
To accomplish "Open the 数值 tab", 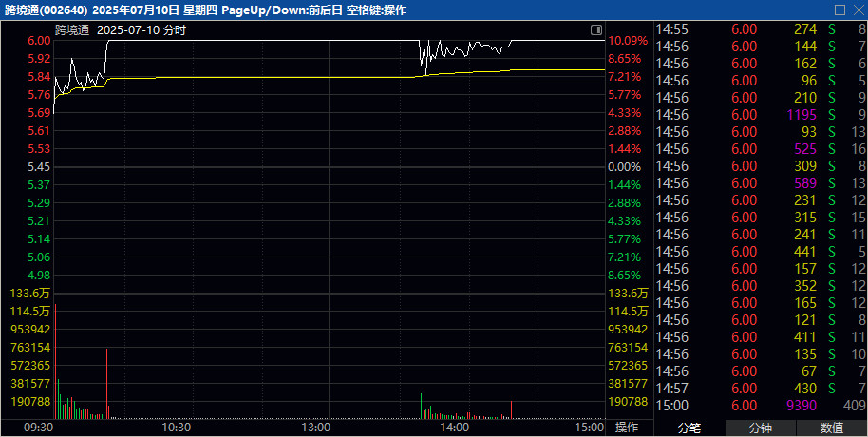I will point(832,427).
